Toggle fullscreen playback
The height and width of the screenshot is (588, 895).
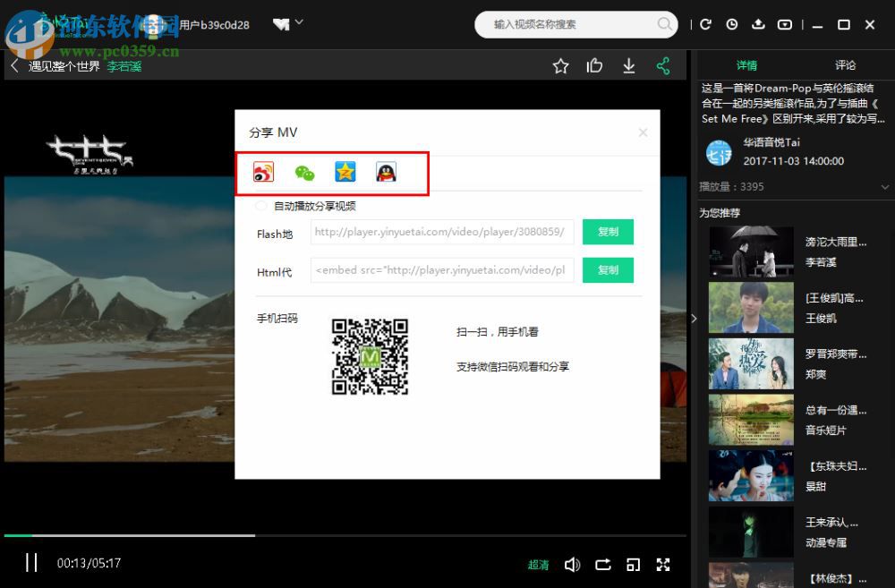(663, 564)
